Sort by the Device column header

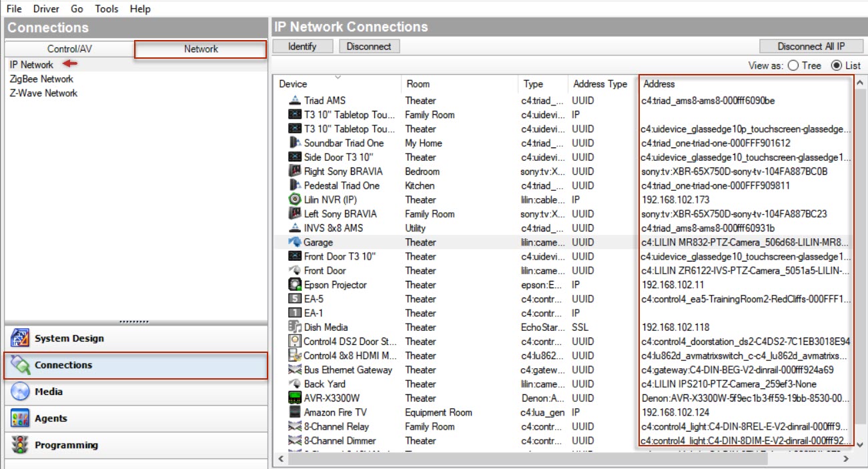click(x=338, y=84)
